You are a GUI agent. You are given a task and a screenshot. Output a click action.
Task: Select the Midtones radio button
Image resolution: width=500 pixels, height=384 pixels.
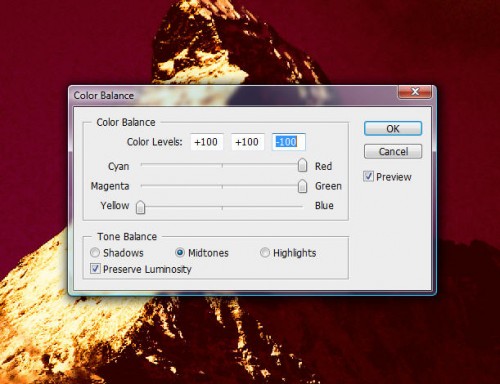click(180, 252)
